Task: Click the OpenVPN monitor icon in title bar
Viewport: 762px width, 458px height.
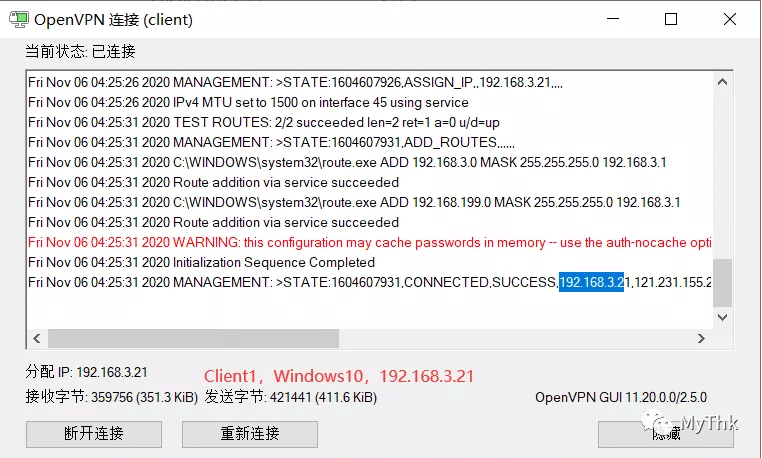Action: 19,19
